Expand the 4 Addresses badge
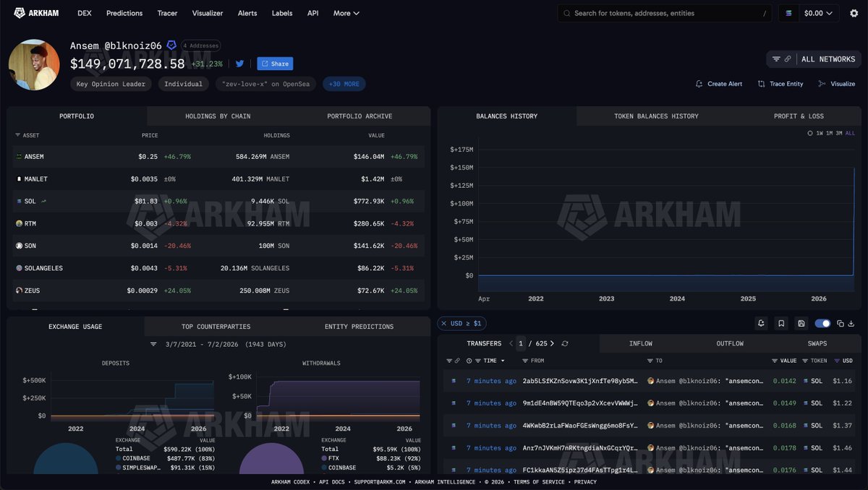 (201, 46)
